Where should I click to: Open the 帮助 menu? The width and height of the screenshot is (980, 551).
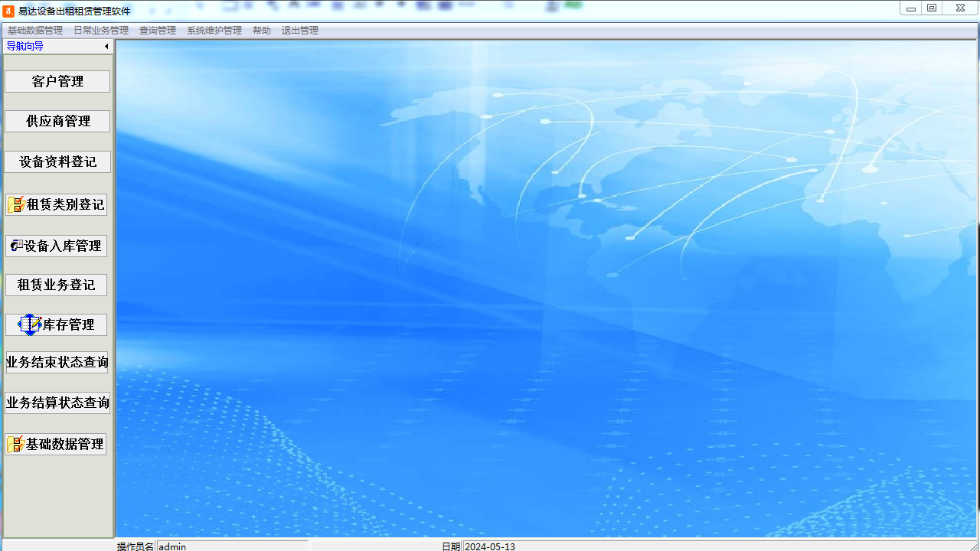click(x=262, y=31)
